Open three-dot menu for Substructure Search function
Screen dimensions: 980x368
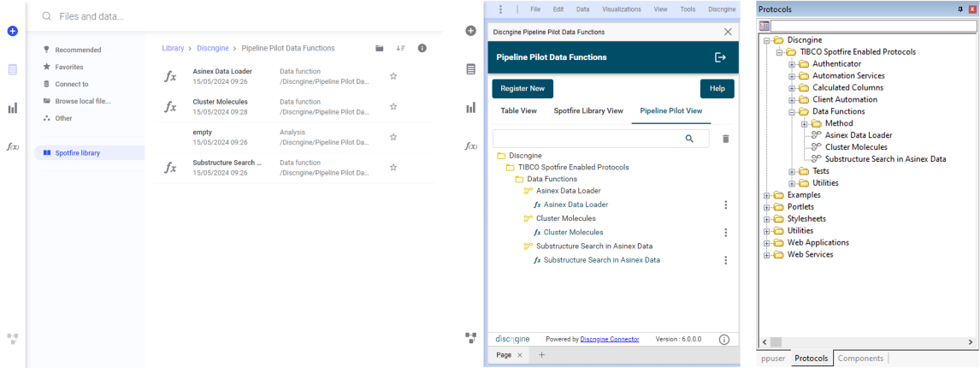tap(726, 259)
